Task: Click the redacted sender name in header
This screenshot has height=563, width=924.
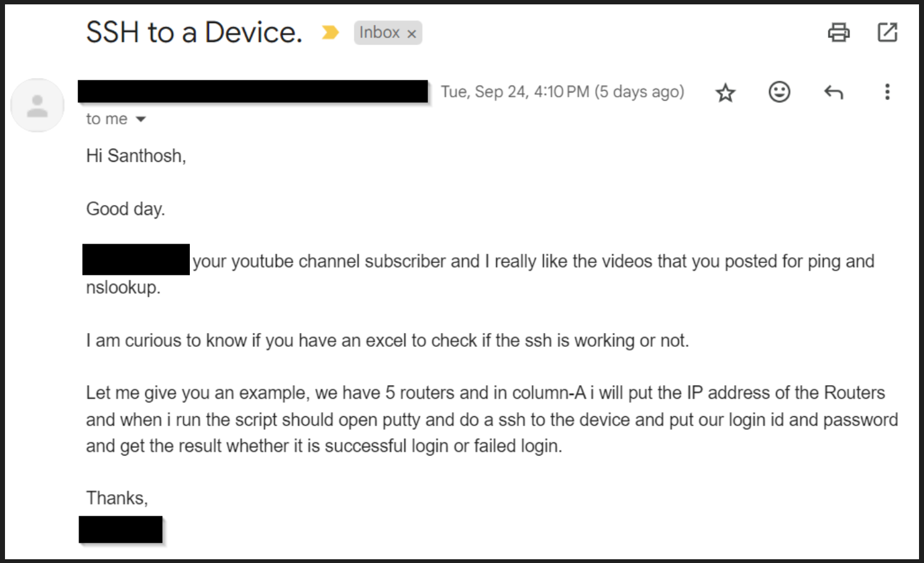Action: (x=253, y=91)
